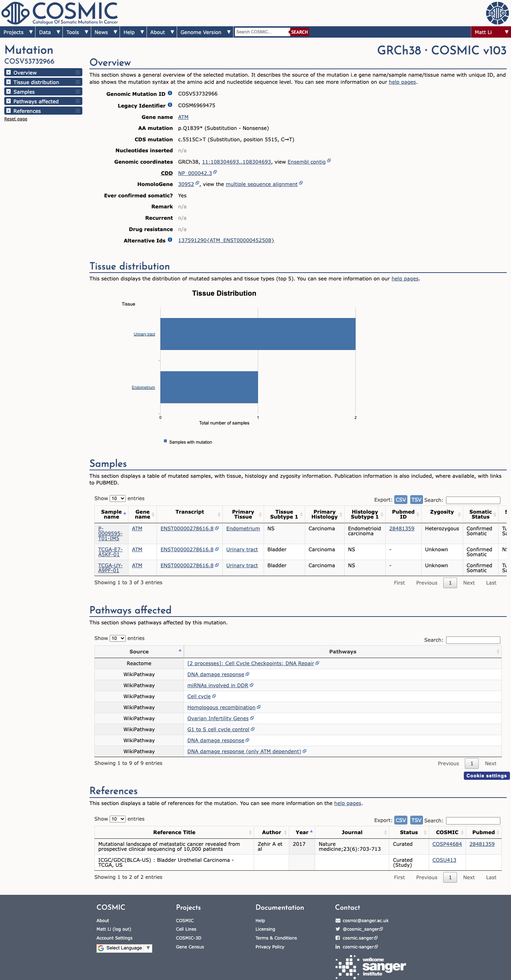Toggle Overview section checkbox in sidebar
Image resolution: width=511 pixels, height=980 pixels.
point(9,72)
